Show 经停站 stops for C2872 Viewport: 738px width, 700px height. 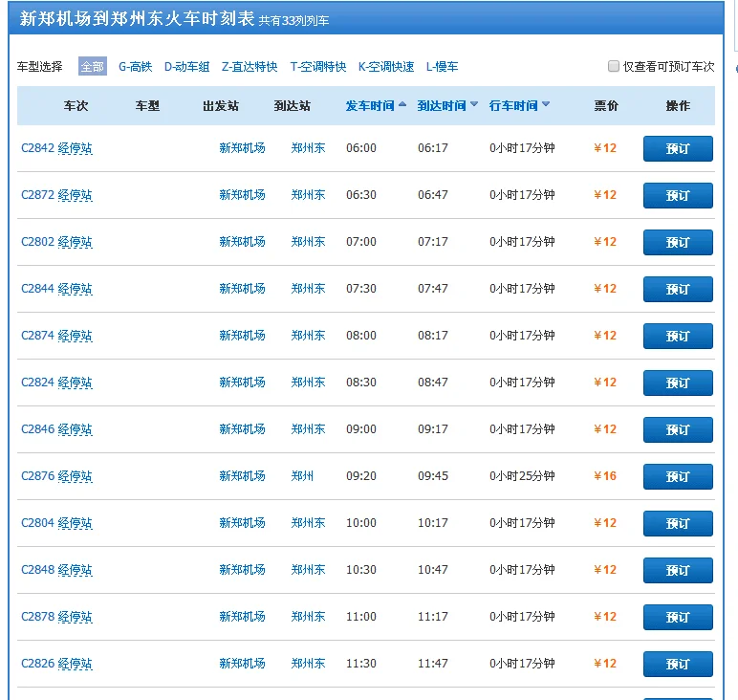(x=75, y=195)
